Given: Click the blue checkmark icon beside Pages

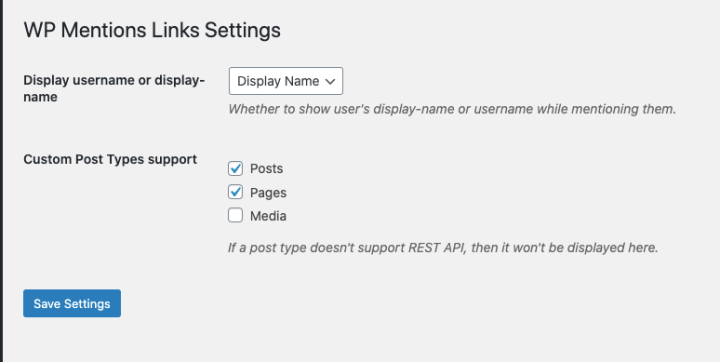Looking at the screenshot, I should pos(235,192).
